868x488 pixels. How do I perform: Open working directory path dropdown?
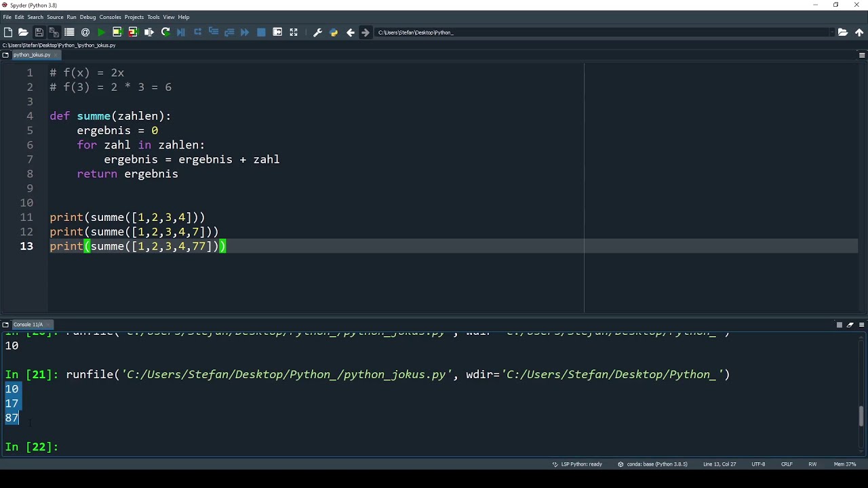832,32
